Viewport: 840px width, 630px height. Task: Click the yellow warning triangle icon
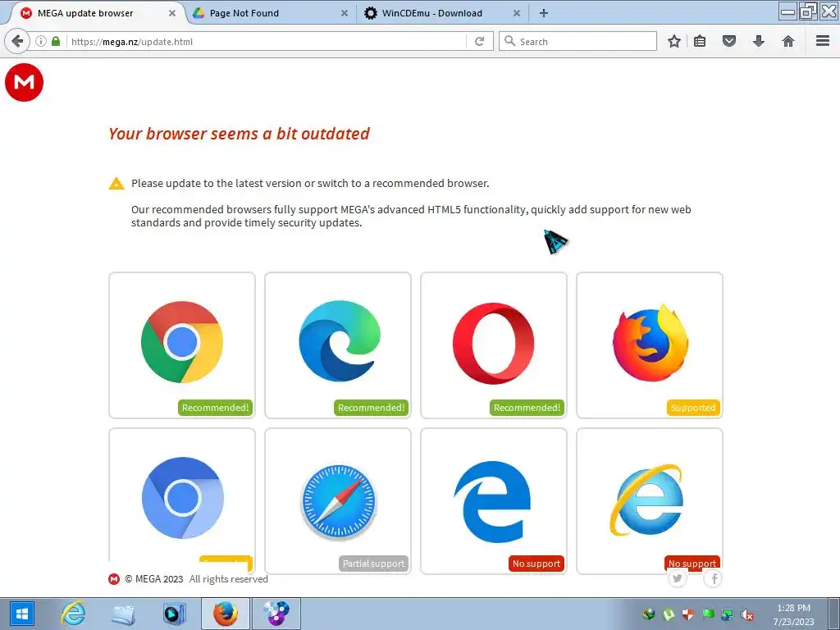pyautogui.click(x=116, y=184)
